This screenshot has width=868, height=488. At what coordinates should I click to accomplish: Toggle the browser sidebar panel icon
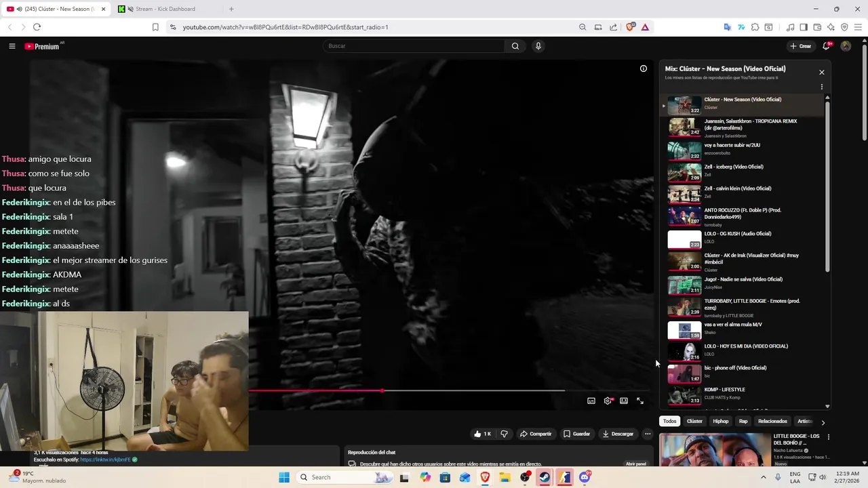(804, 27)
